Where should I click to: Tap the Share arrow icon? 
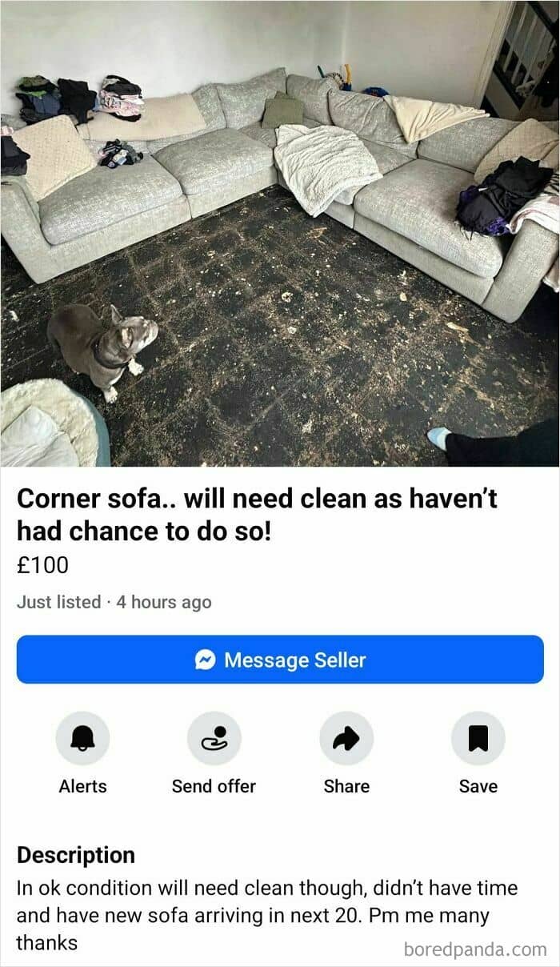[x=346, y=738]
